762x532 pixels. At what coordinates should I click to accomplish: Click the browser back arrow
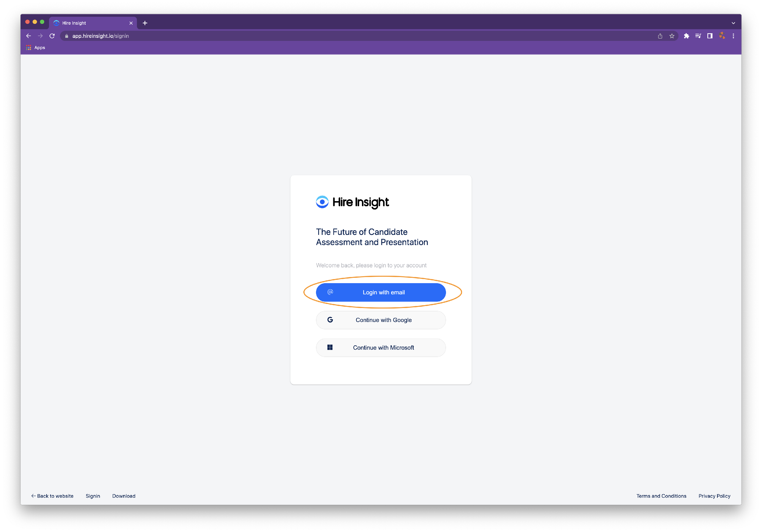pos(28,36)
